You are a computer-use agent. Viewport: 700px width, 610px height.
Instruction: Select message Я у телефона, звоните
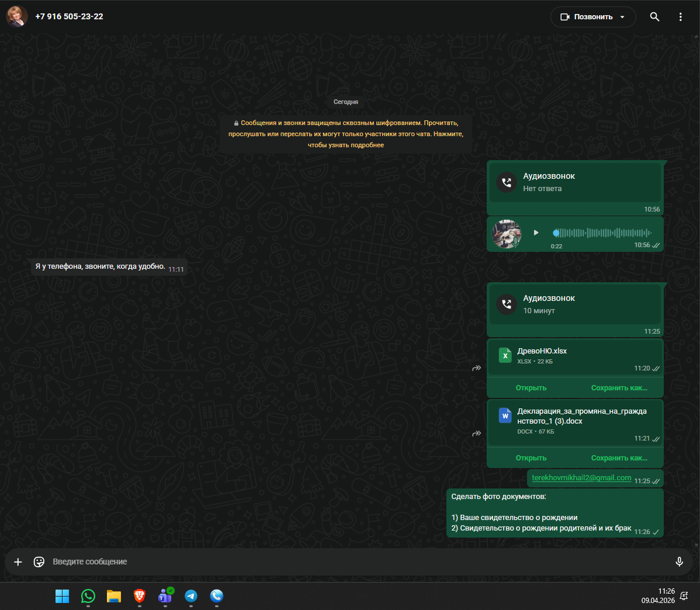109,266
